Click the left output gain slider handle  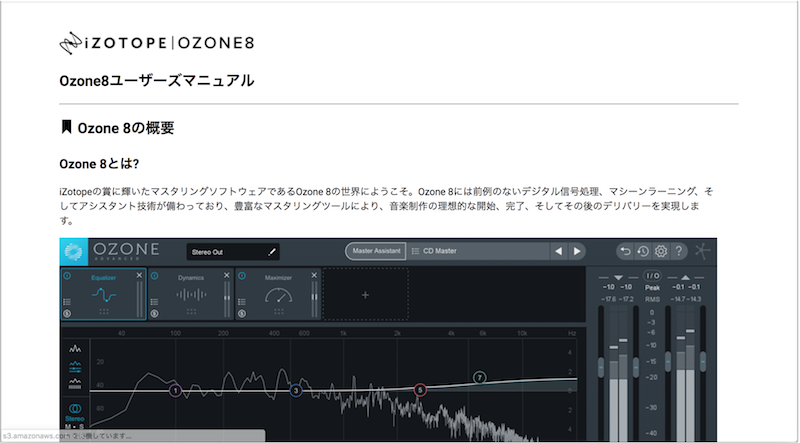pos(668,361)
